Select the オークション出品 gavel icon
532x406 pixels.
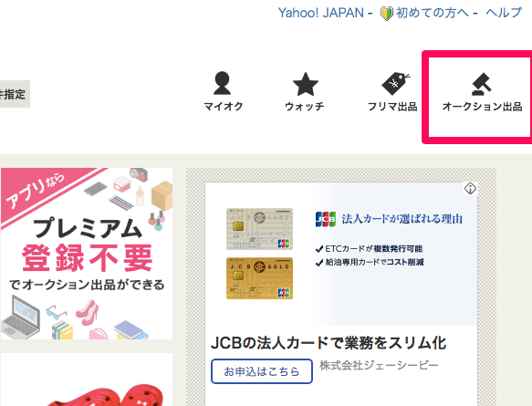[x=482, y=84]
